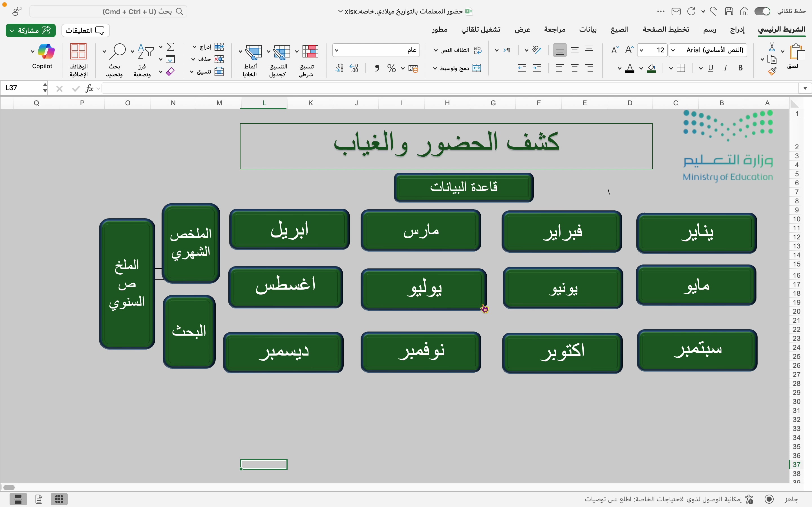Click the AutoSum sigma icon
812x507 pixels.
[171, 46]
